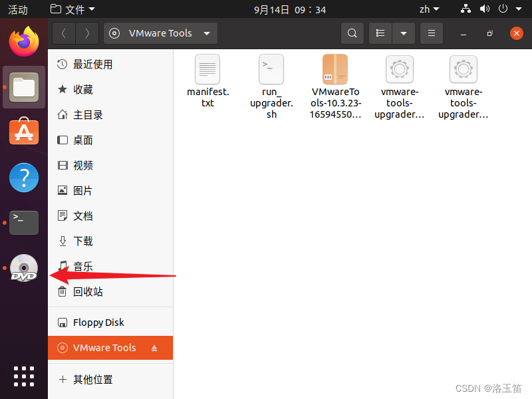Select the last vmware-tools-upgrader file
Image resolution: width=532 pixels, height=399 pixels.
(x=463, y=86)
